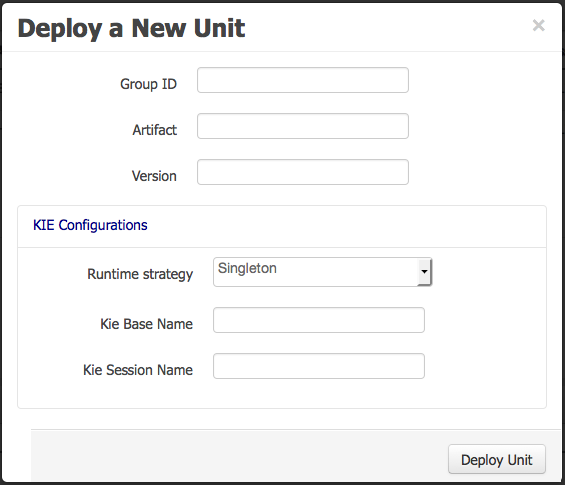Click the Version label text
Viewport: 565px width, 485px height.
pyautogui.click(x=154, y=176)
